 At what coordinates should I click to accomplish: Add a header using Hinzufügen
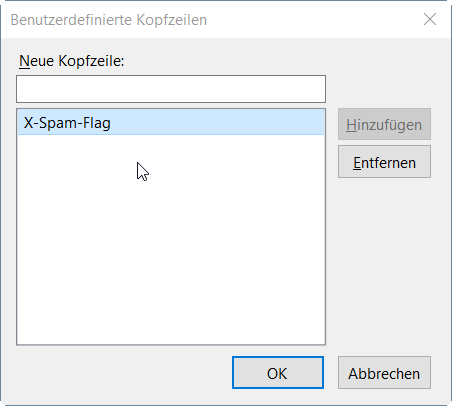384,124
